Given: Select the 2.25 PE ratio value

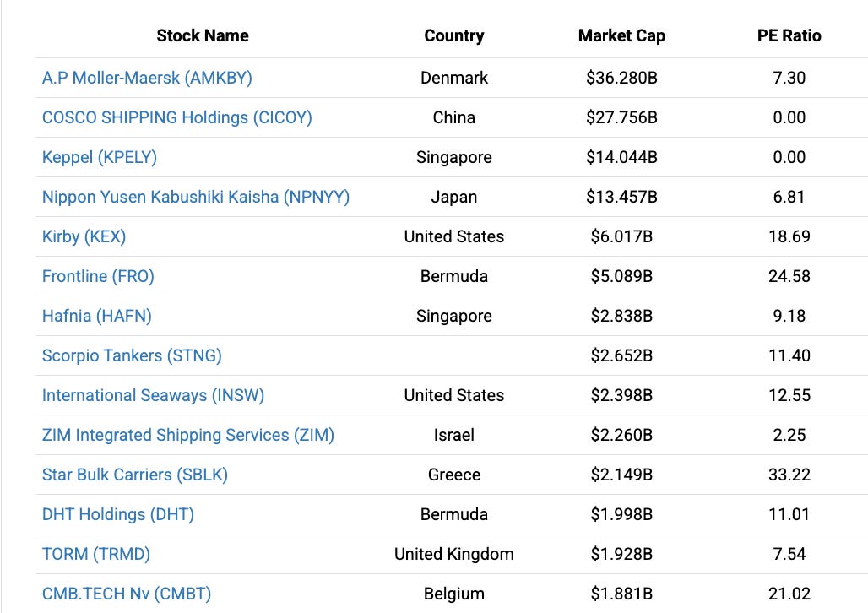Looking at the screenshot, I should tap(789, 435).
